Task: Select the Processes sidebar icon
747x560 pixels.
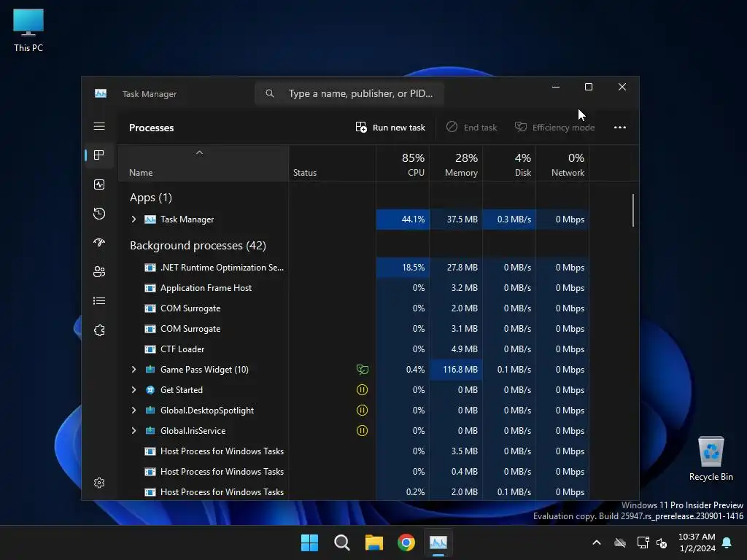Action: pos(99,155)
